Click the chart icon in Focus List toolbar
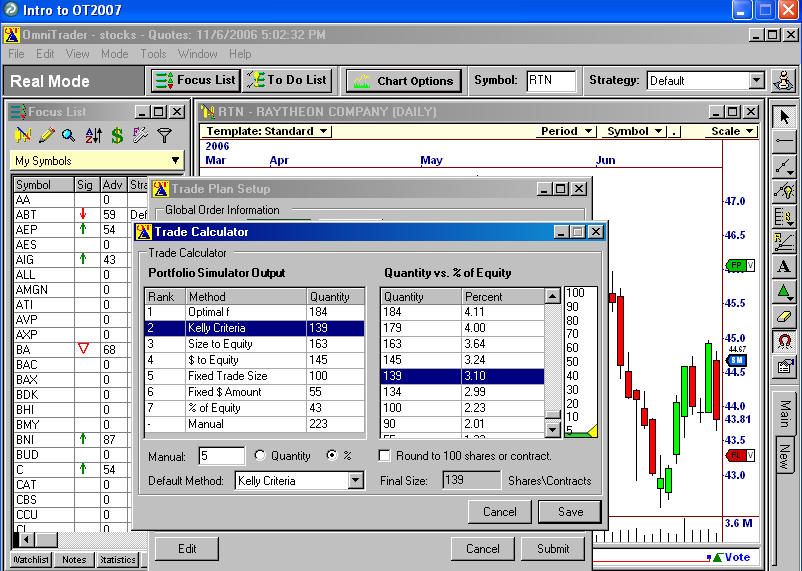The image size is (802, 571). pos(23,135)
